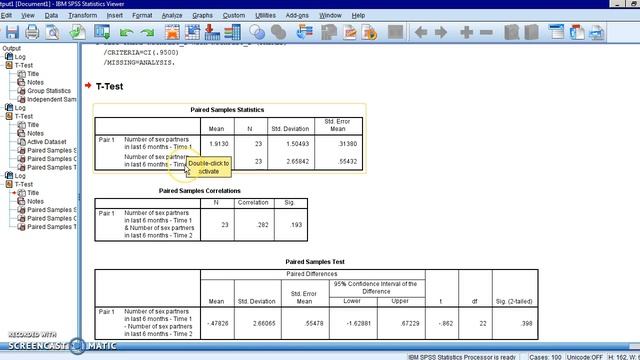
Task: Open the Graphs menu
Action: [x=202, y=16]
